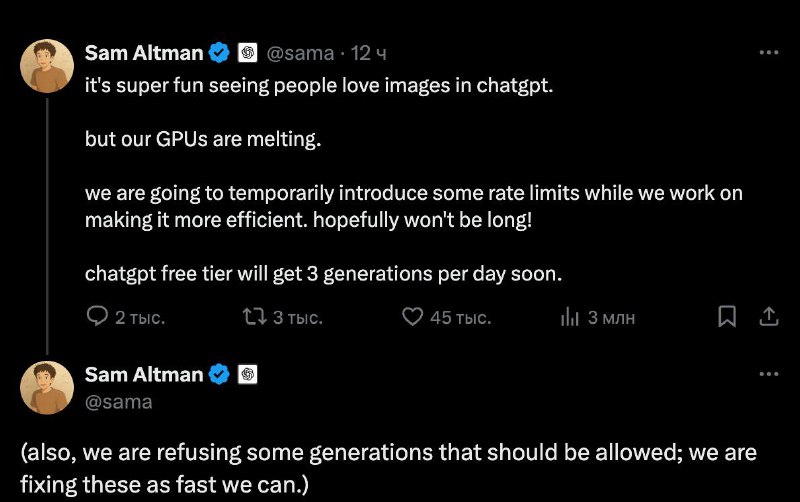Open Sam Altman's avatar on second tweet
This screenshot has width=800, height=502.
(x=47, y=388)
